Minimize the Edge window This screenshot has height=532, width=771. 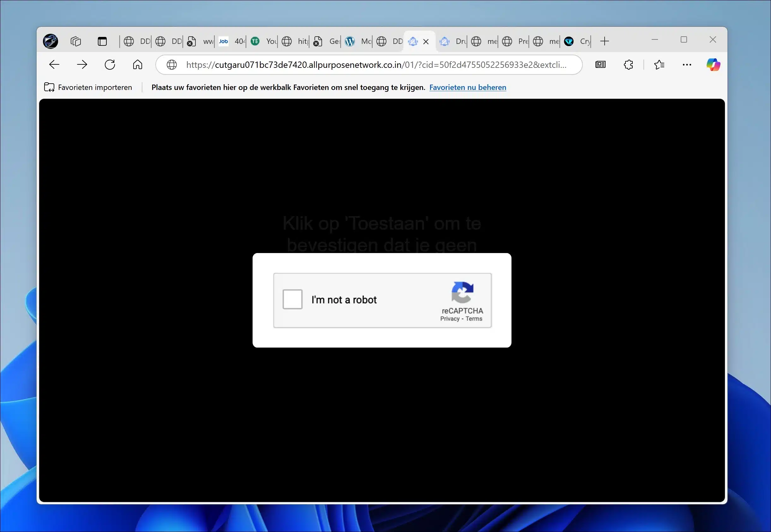654,40
